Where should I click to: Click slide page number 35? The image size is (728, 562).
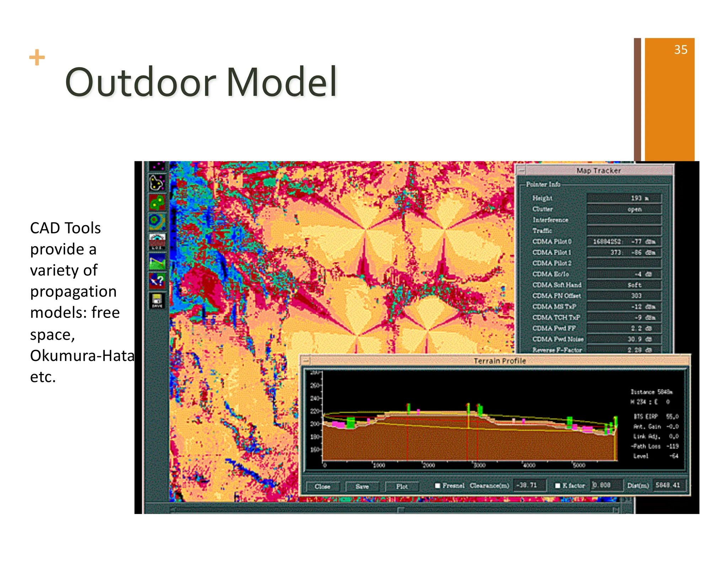click(x=681, y=50)
